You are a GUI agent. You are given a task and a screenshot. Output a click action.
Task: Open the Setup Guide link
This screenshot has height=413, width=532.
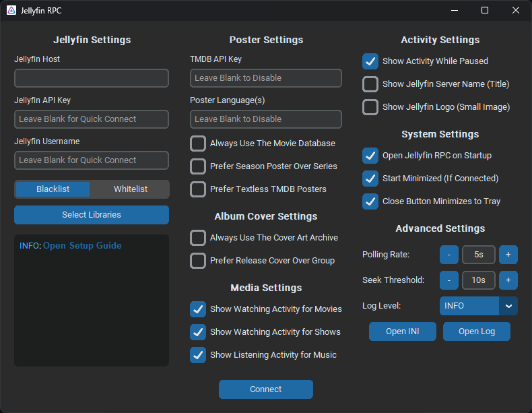click(82, 245)
